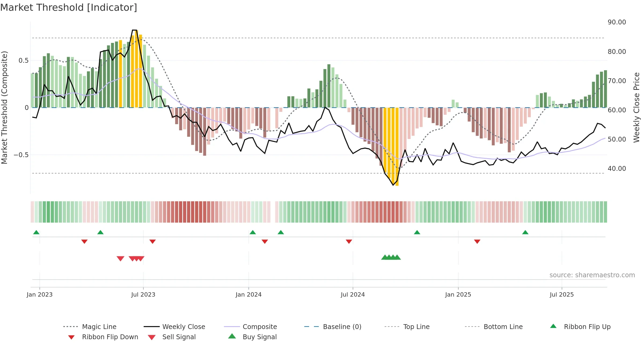Click the 80.00 price axis label
The height and width of the screenshot is (362, 644).
coord(617,51)
